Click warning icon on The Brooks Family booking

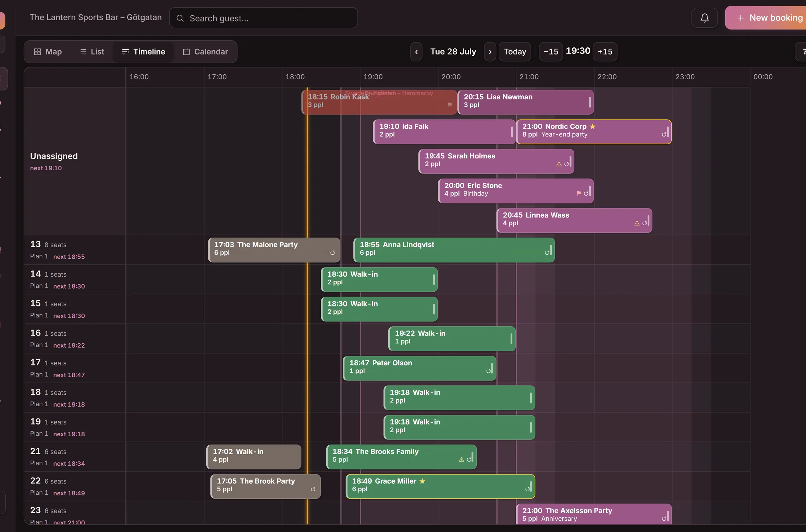(x=462, y=459)
